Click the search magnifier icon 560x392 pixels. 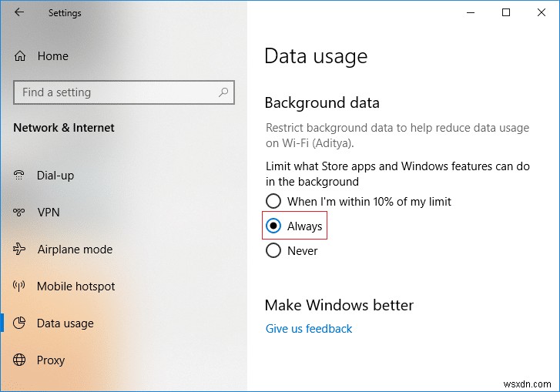(x=223, y=92)
